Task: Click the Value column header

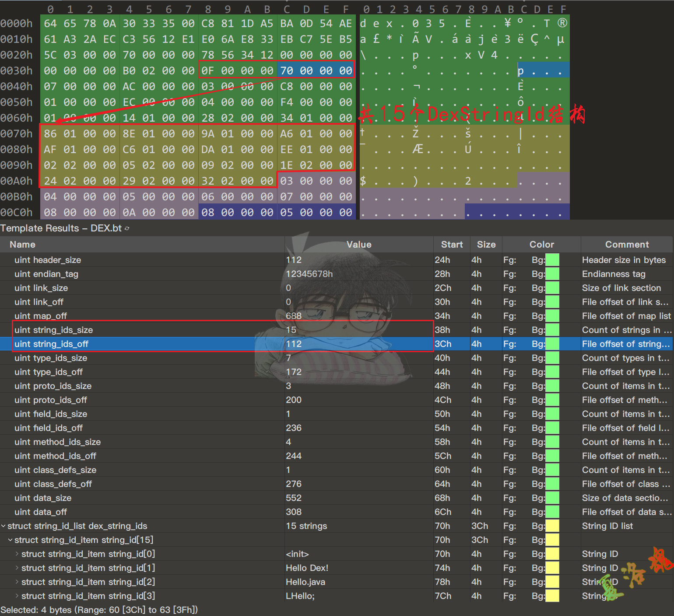Action: [358, 245]
